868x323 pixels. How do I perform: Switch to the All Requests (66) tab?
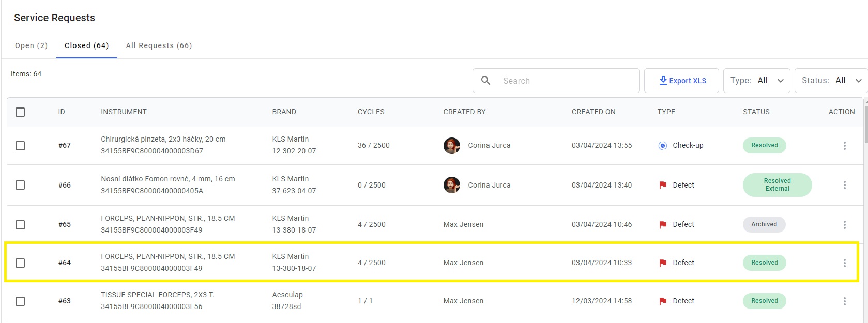click(x=159, y=45)
